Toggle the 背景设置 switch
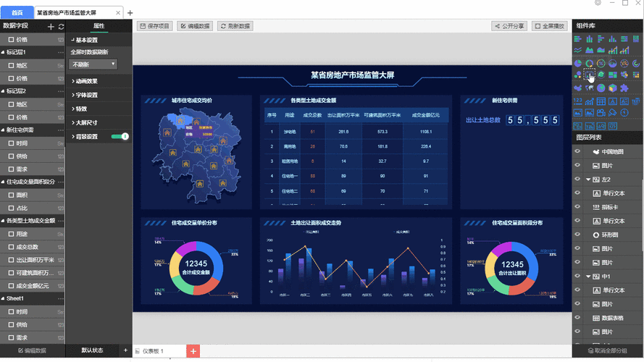The height and width of the screenshot is (362, 644). click(x=120, y=136)
